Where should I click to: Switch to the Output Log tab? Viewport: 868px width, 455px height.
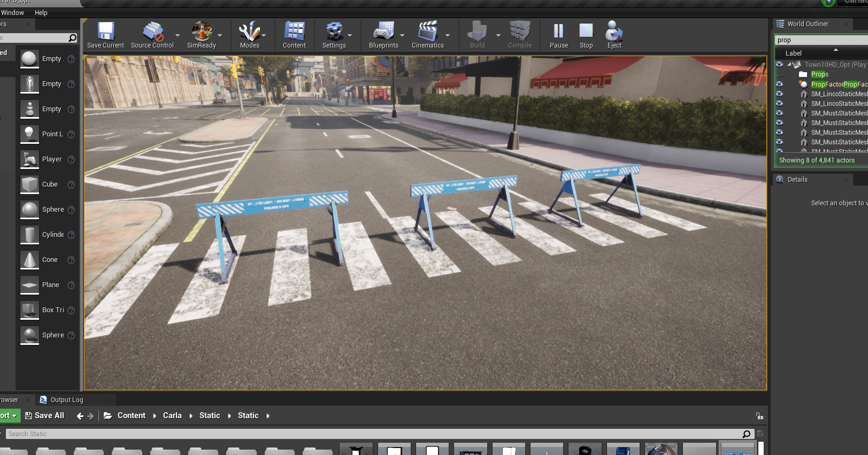[67, 400]
